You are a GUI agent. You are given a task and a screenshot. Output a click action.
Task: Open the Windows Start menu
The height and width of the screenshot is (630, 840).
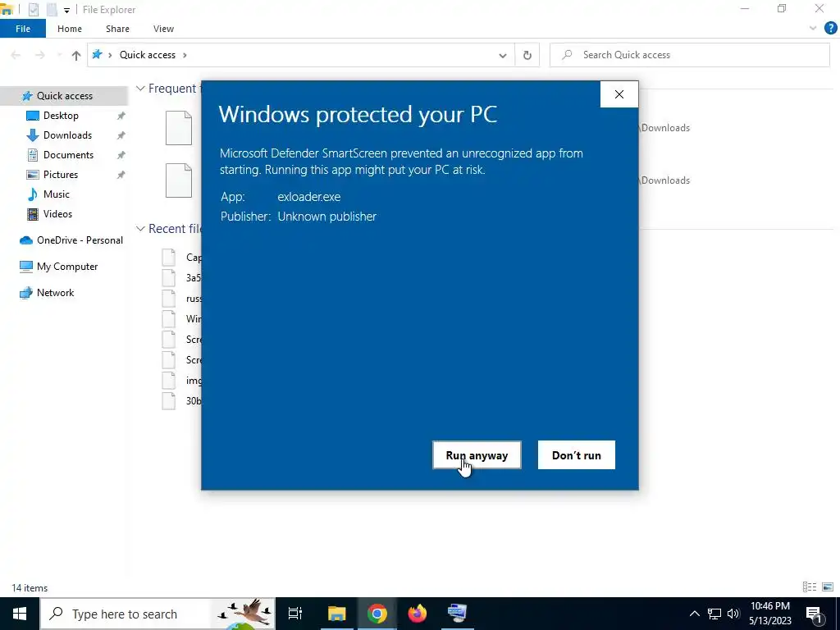(20, 614)
